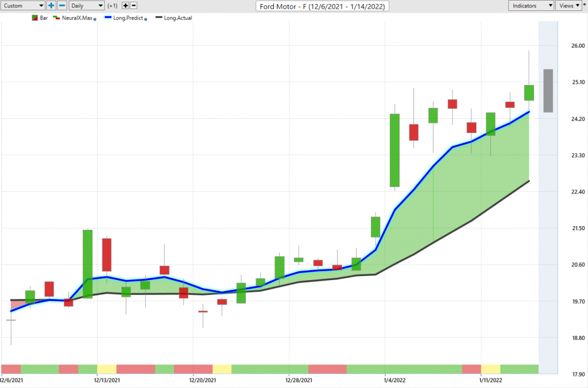Image resolution: width=588 pixels, height=388 pixels.
Task: Click the 24.20 price axis label
Action: tap(578, 119)
